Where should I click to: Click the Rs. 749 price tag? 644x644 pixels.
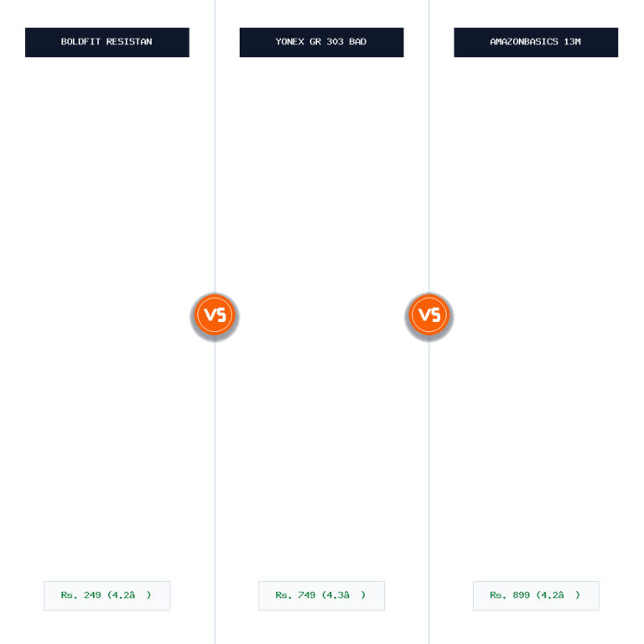coord(322,595)
